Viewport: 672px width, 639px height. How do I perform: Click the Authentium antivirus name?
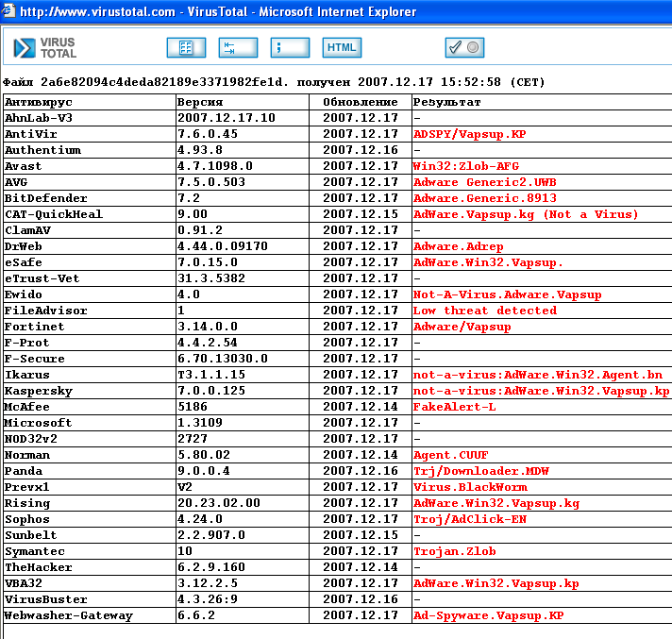pyautogui.click(x=42, y=150)
